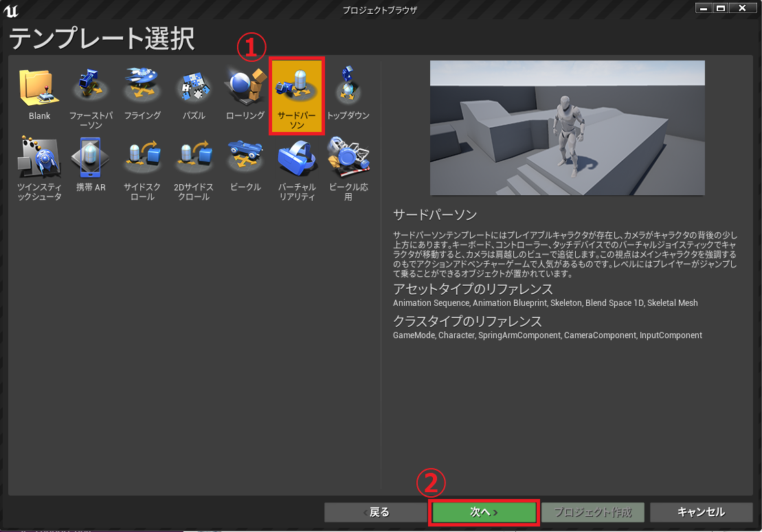Click the プロジェクトブラウザ window title
Viewport: 762px width, 532px height.
tap(380, 10)
